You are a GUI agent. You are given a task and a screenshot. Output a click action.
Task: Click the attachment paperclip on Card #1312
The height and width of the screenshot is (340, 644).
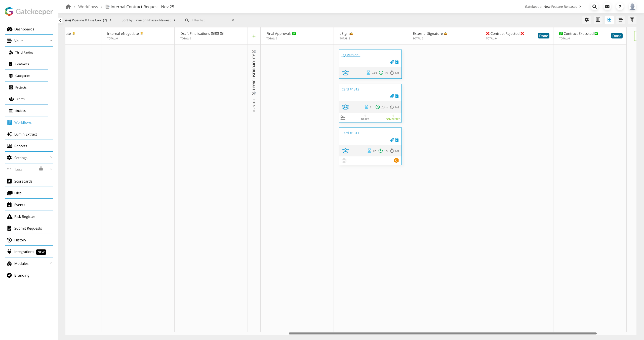(x=392, y=96)
